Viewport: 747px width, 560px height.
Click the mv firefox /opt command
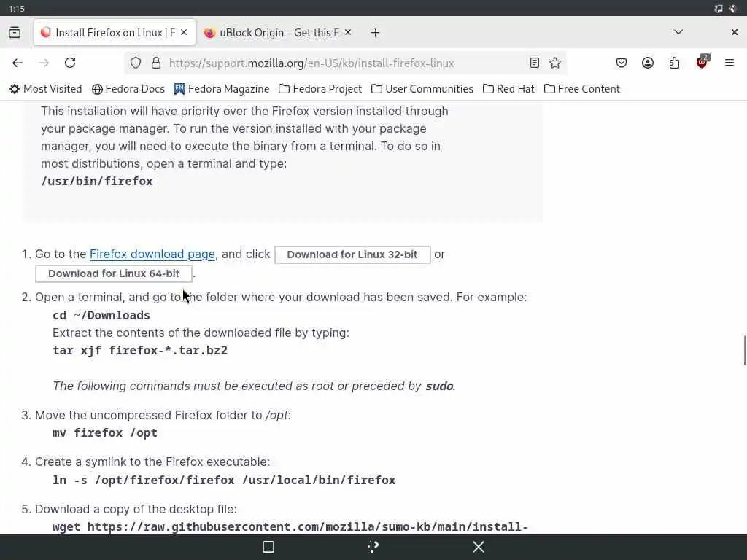(105, 433)
